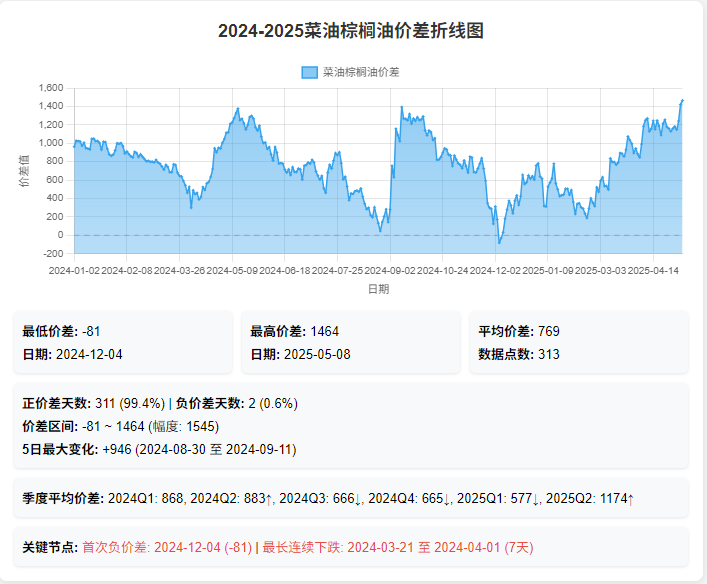Click the blue legend color box

pyautogui.click(x=309, y=72)
